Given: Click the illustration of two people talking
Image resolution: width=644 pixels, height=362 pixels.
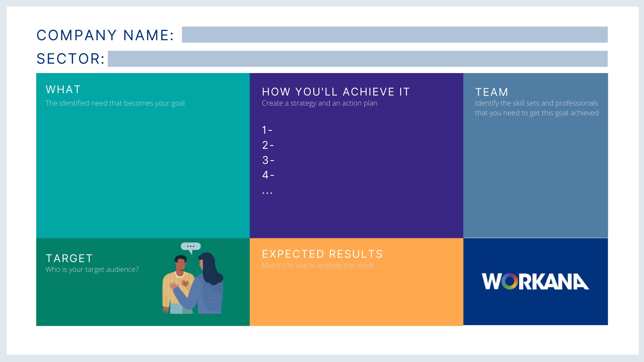Looking at the screenshot, I should [193, 283].
